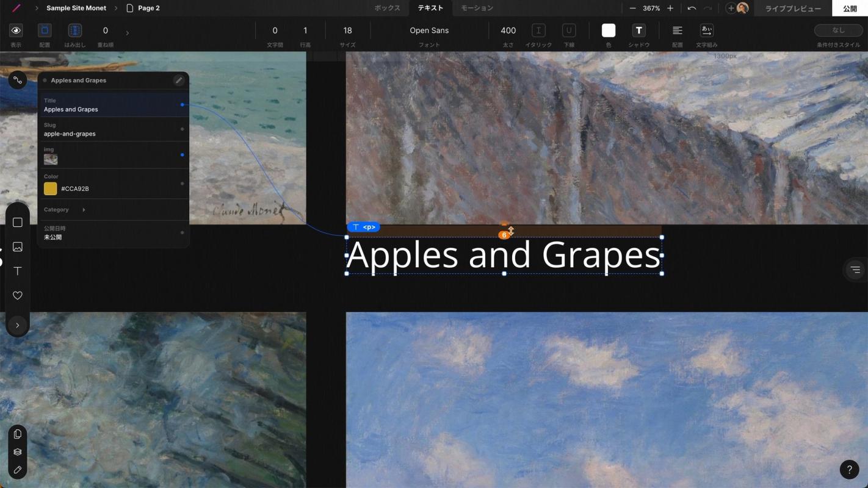
Task: Open the Page 2 breadcrumb
Action: [x=143, y=8]
